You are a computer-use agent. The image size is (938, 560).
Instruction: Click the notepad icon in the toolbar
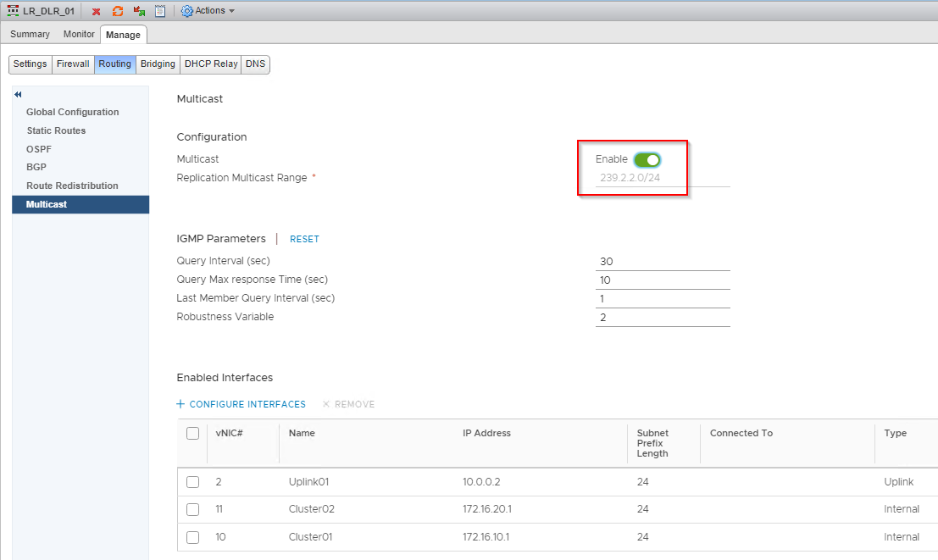(159, 11)
